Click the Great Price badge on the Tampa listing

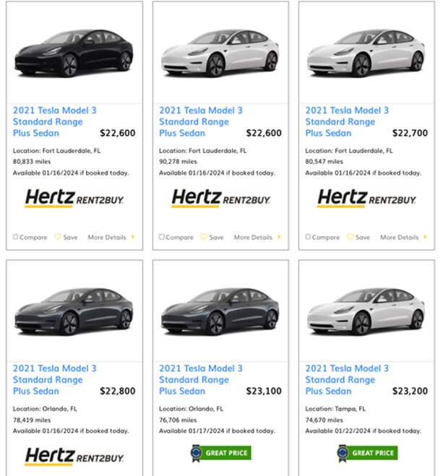[366, 453]
